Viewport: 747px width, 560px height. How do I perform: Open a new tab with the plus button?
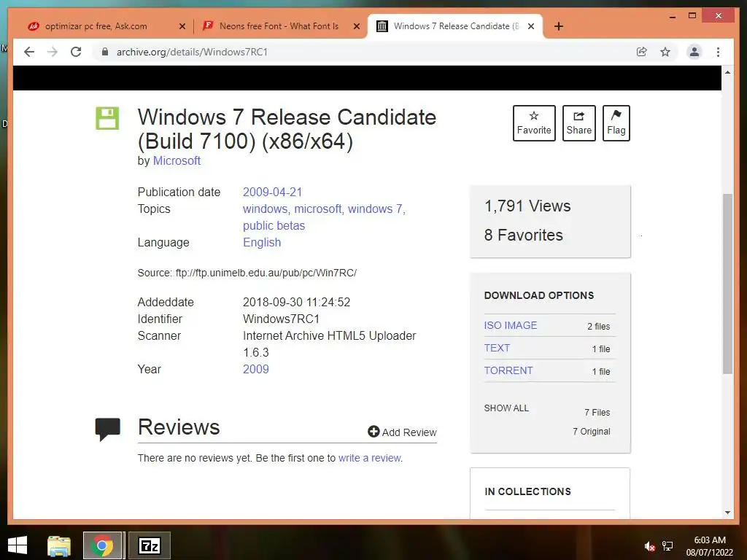[x=559, y=26]
